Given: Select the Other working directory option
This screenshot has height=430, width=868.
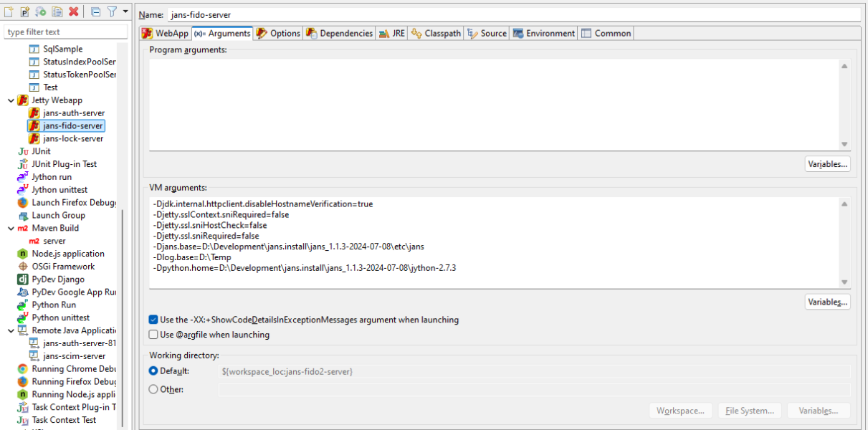Looking at the screenshot, I should 153,389.
